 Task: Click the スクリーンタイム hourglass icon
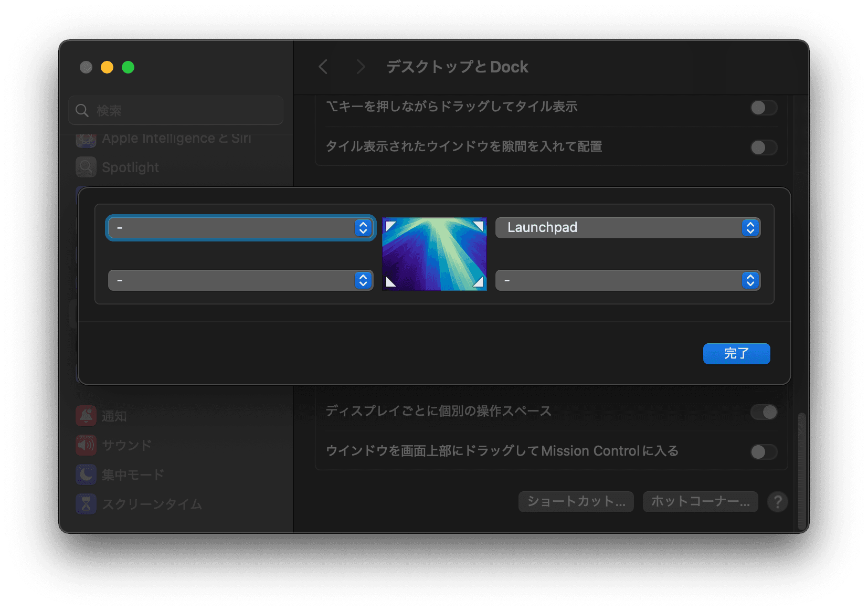click(86, 503)
